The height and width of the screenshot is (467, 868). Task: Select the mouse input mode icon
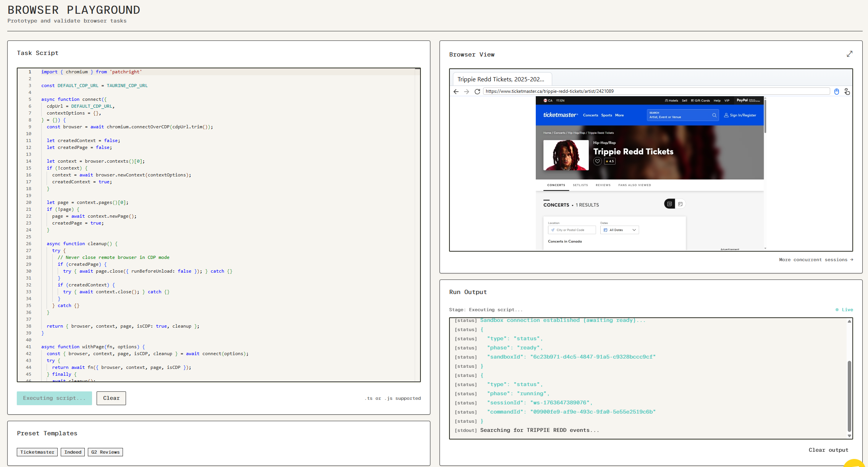coord(837,92)
